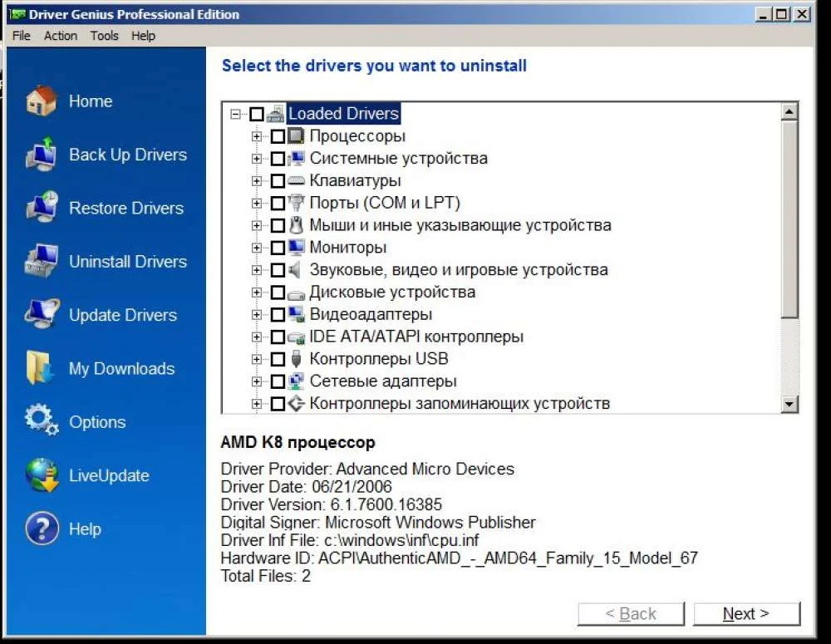This screenshot has width=831, height=644.
Task: Click the driver list scroll down arrow
Action: [789, 405]
